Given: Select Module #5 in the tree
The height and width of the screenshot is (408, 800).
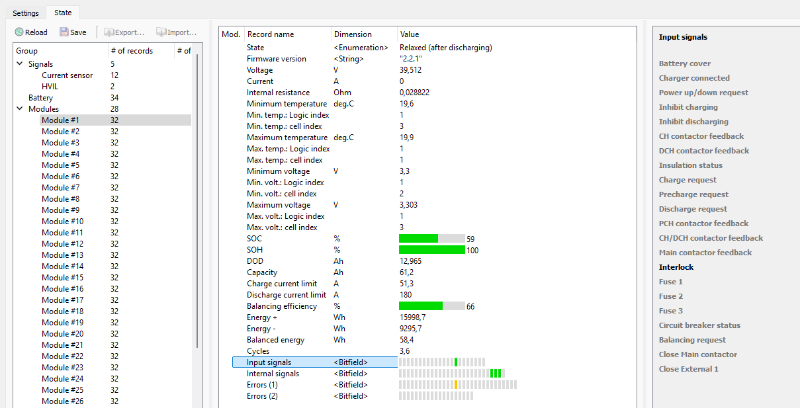Looking at the screenshot, I should coord(60,165).
